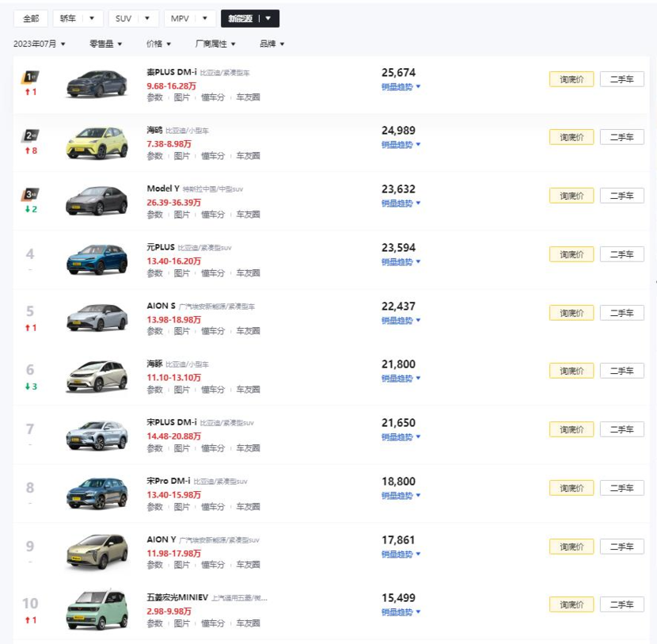Viewport: 657px width, 644px height.
Task: Open 懂车分 for Model Y
Action: coord(213,215)
